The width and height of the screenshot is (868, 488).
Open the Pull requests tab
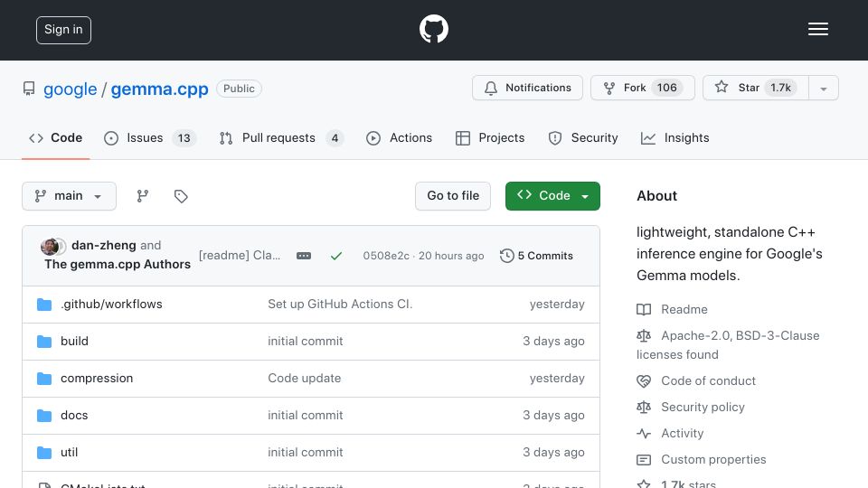click(281, 137)
